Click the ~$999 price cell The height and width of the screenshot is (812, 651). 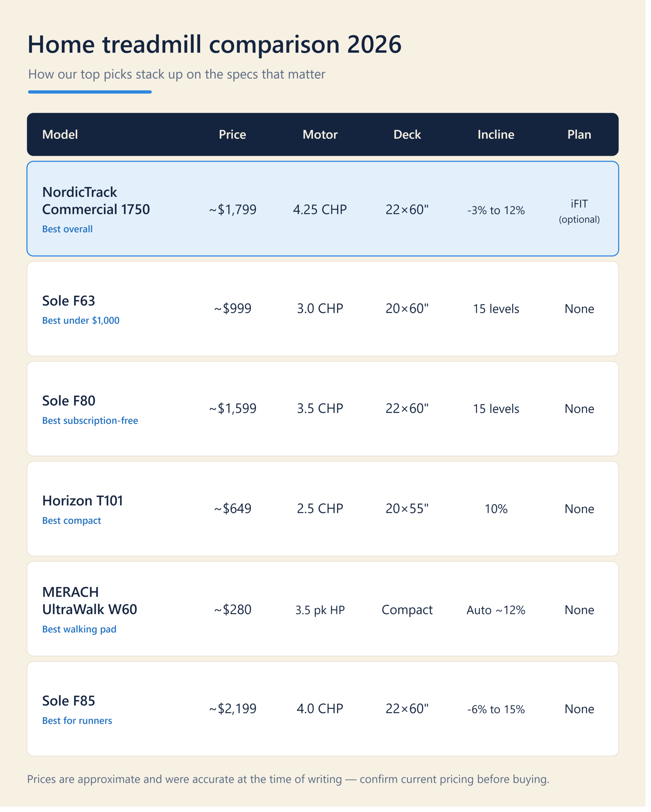click(x=234, y=311)
